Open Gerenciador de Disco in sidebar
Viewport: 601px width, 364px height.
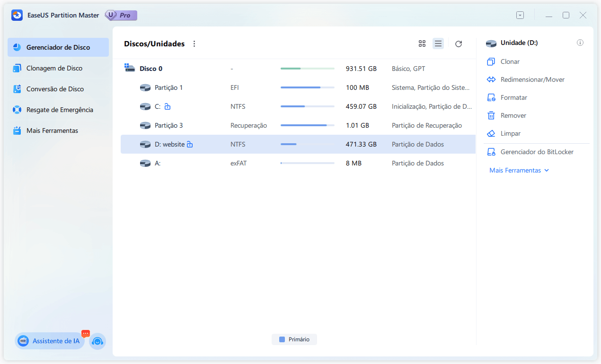point(58,47)
